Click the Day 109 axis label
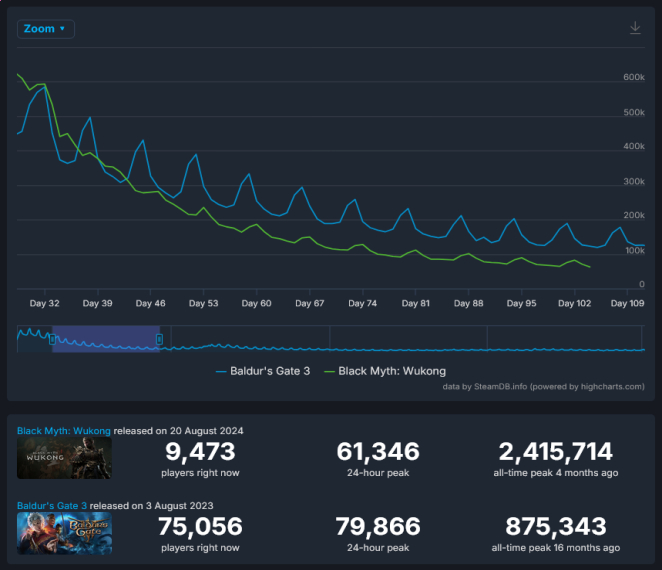Screen dimensions: 662x570 tap(627, 303)
